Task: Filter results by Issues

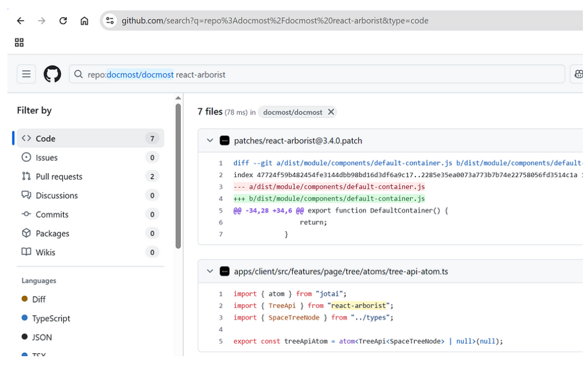Action: 91,157
